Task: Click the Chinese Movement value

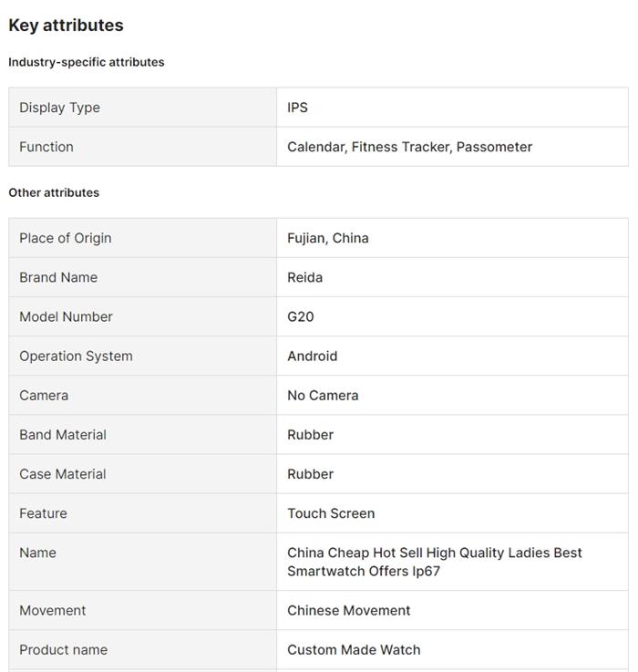Action: (x=348, y=610)
